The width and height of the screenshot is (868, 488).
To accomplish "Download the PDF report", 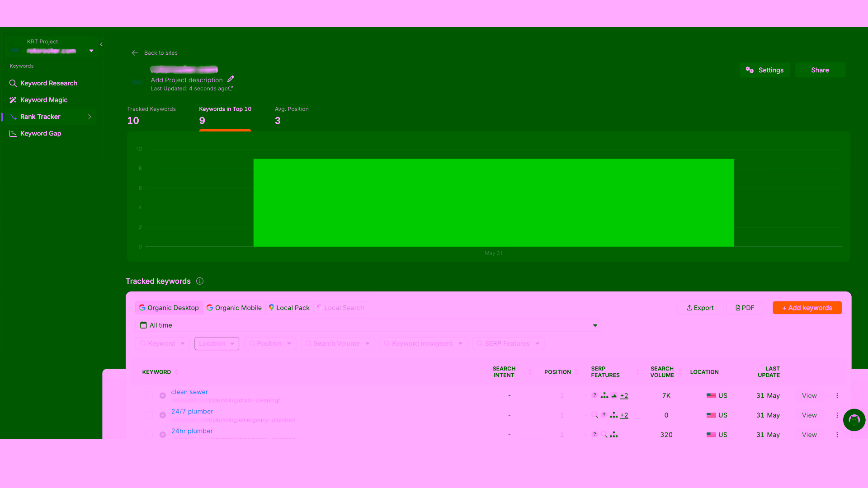I will 745,308.
